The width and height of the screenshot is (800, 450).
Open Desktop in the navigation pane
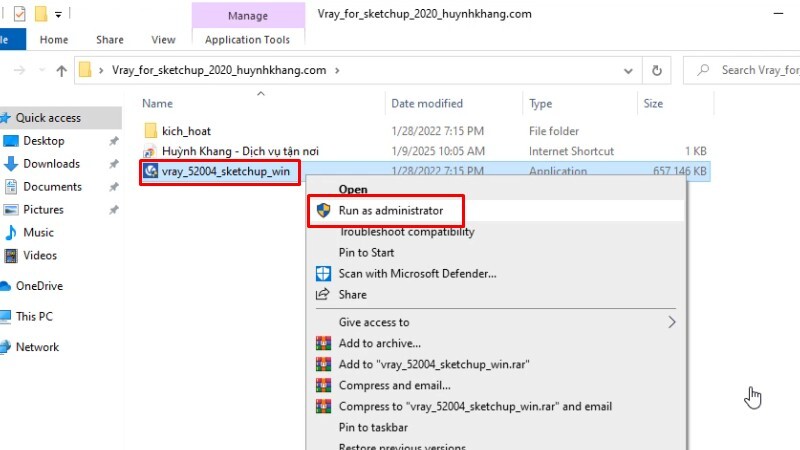click(x=44, y=141)
